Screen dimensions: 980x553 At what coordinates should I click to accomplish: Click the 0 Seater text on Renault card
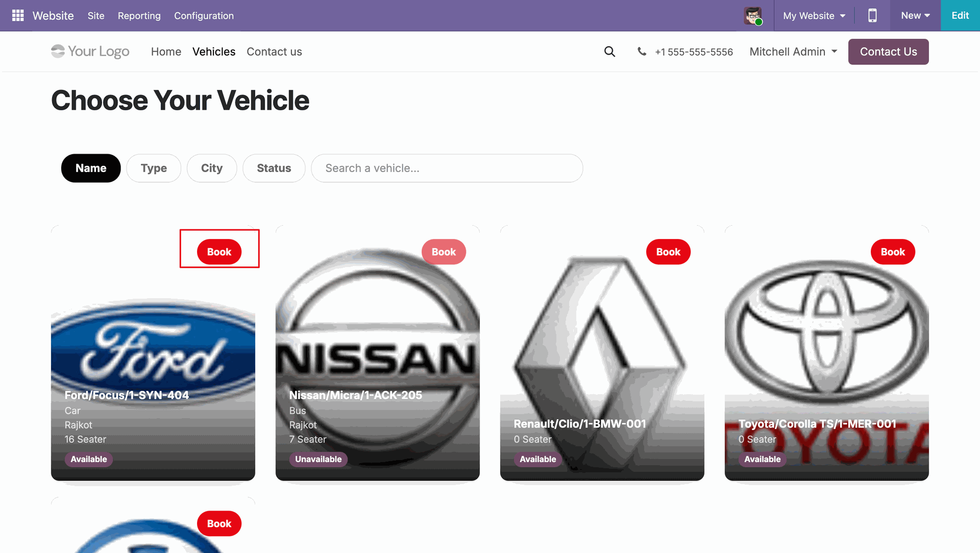(533, 439)
